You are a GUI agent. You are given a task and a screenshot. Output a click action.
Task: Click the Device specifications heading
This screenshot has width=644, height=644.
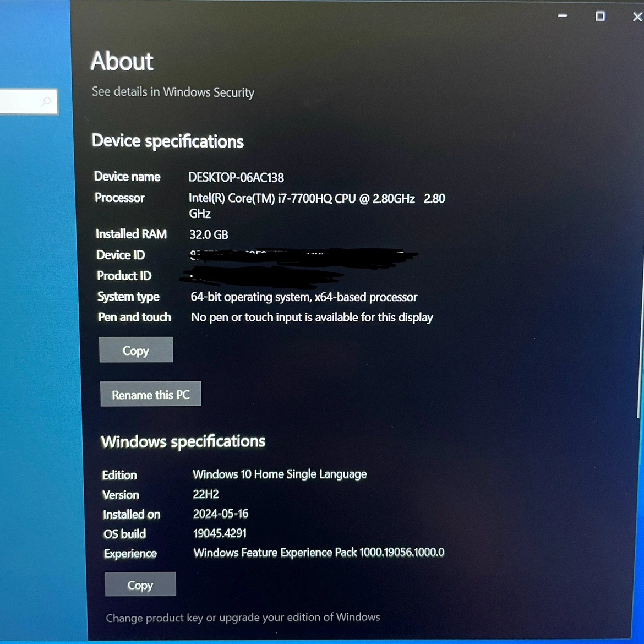pyautogui.click(x=167, y=141)
